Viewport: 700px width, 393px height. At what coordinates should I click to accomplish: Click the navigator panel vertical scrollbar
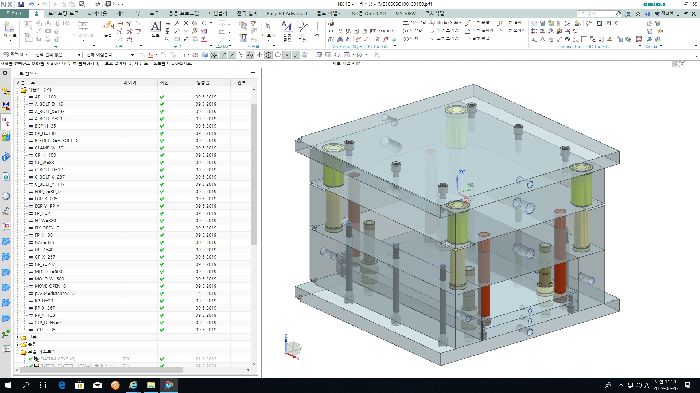254,174
